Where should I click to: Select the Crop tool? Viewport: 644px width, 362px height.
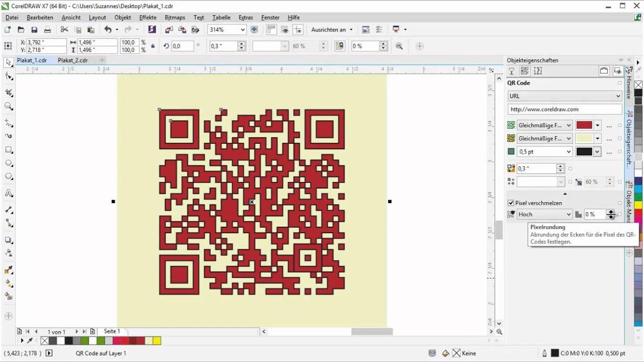9,93
